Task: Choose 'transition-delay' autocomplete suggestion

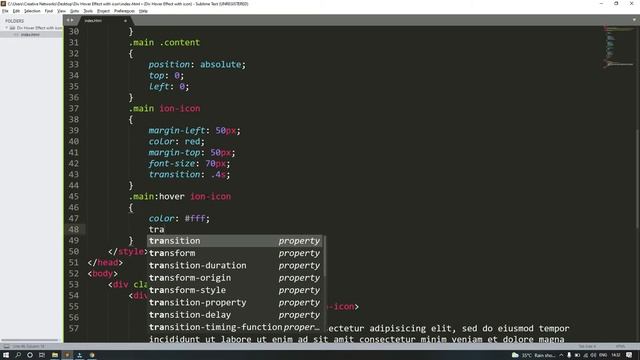Action: click(x=234, y=315)
